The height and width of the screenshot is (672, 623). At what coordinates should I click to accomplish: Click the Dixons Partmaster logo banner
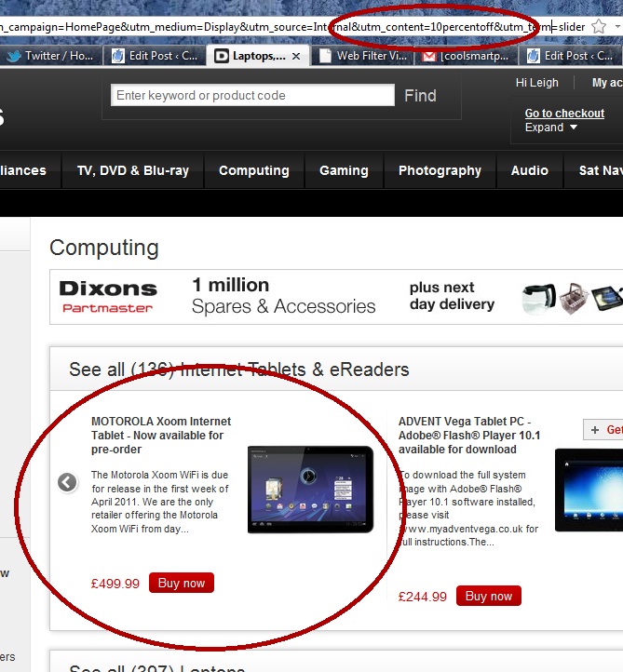tap(108, 297)
